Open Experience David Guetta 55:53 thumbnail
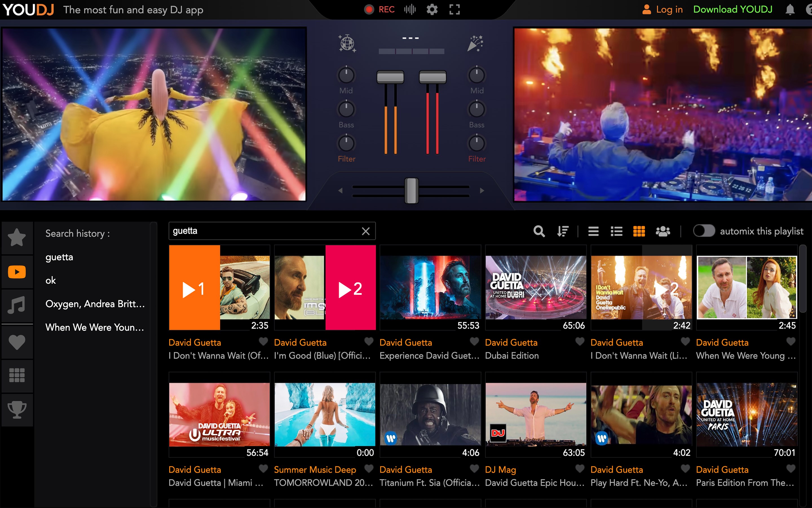 coord(430,288)
